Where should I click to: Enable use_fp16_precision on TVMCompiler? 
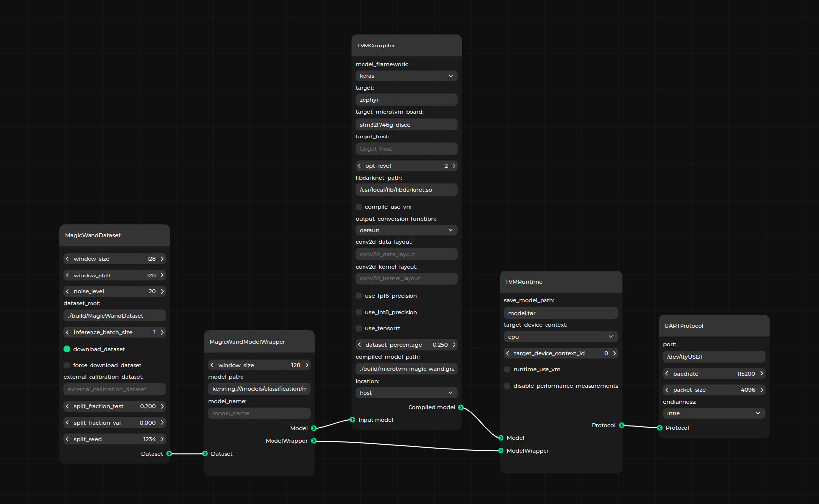click(x=358, y=295)
